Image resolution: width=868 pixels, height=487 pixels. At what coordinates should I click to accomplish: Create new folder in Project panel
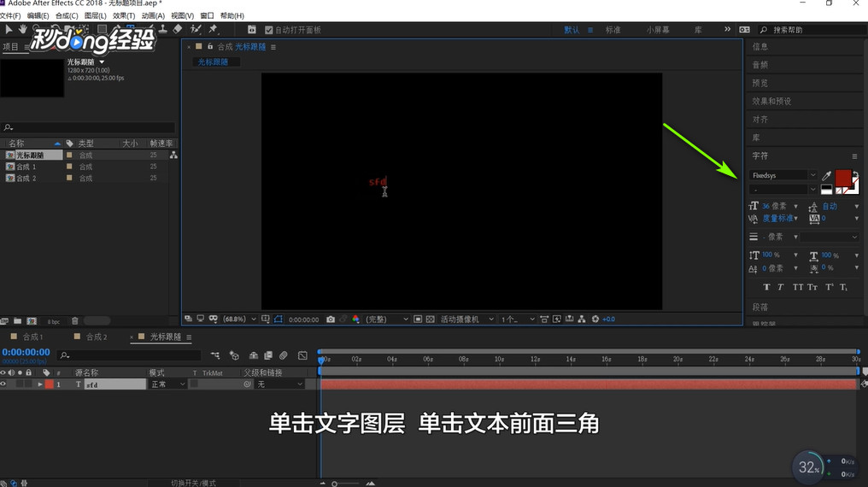(x=18, y=321)
